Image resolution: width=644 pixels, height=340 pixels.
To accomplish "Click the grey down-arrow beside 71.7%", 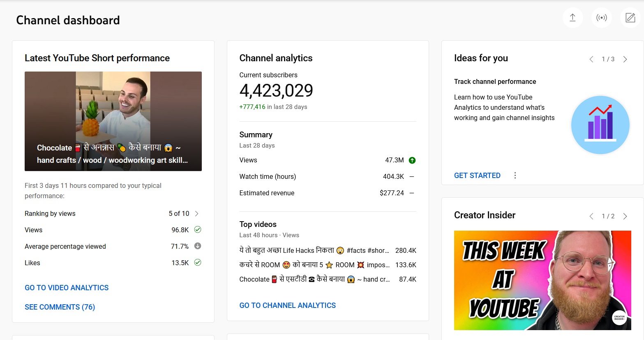I will [198, 246].
